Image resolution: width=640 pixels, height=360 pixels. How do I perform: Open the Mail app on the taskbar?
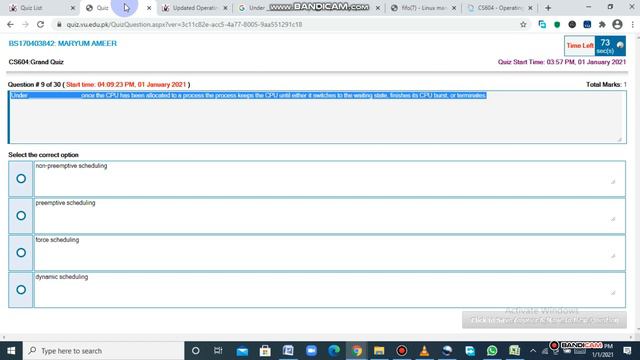(242, 351)
